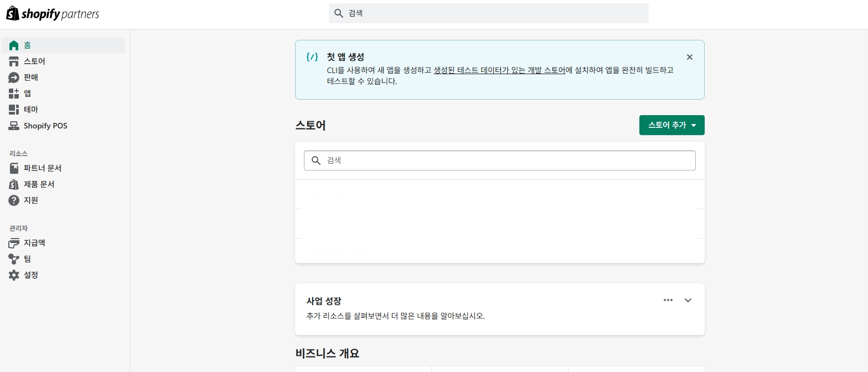Click the top global 검색 search bar

pos(488,13)
